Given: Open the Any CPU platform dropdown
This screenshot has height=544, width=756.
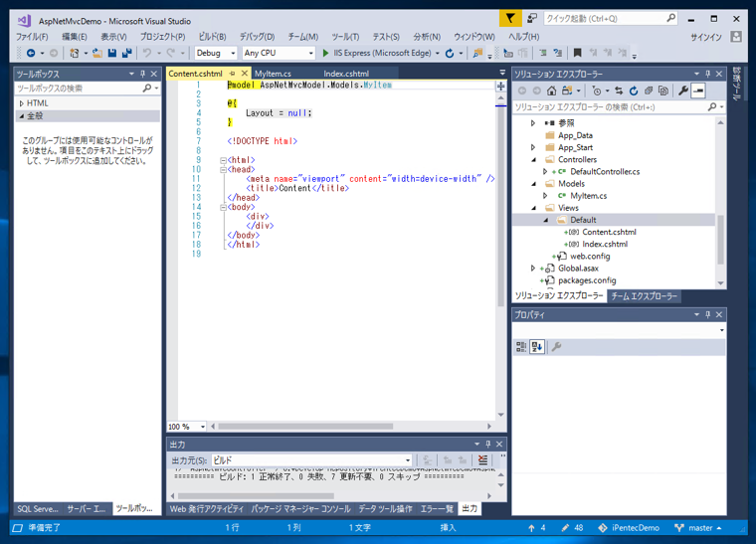Looking at the screenshot, I should (279, 53).
